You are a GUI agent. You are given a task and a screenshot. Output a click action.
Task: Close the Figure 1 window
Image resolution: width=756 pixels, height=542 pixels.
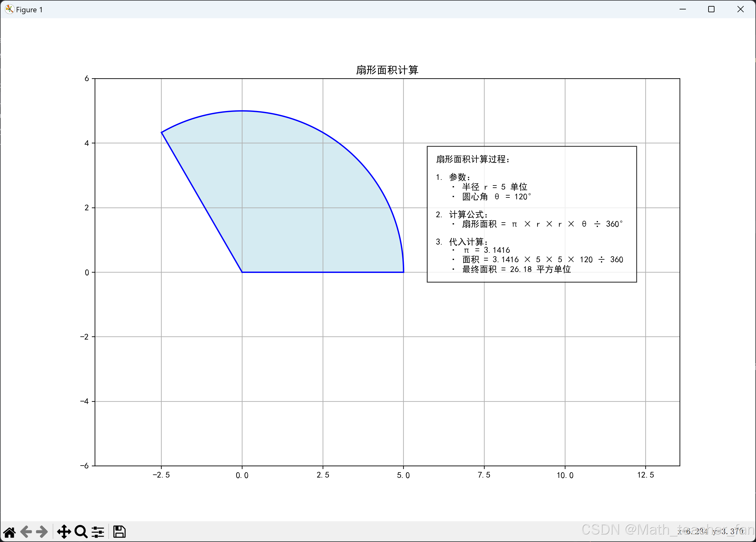pos(740,9)
